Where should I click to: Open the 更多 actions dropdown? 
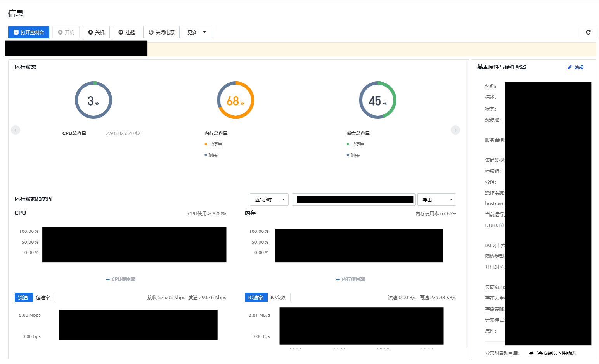[x=197, y=32]
